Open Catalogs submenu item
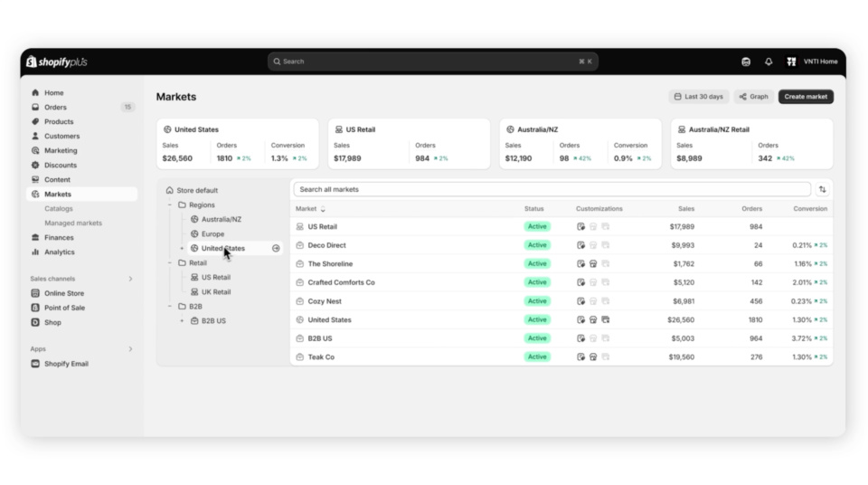Screen dimensions: 868x485 pyautogui.click(x=59, y=208)
